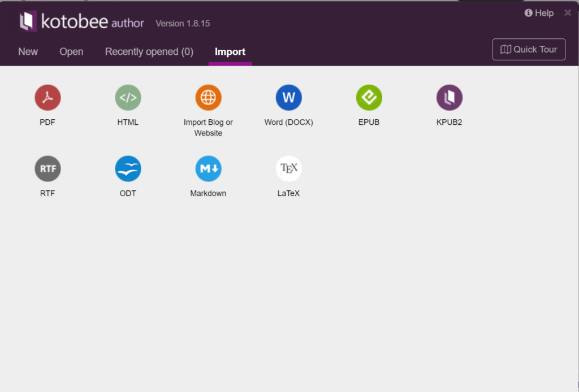Viewport: 579px width, 392px height.
Task: Click the Kotobee Author logo
Action: coord(82,22)
